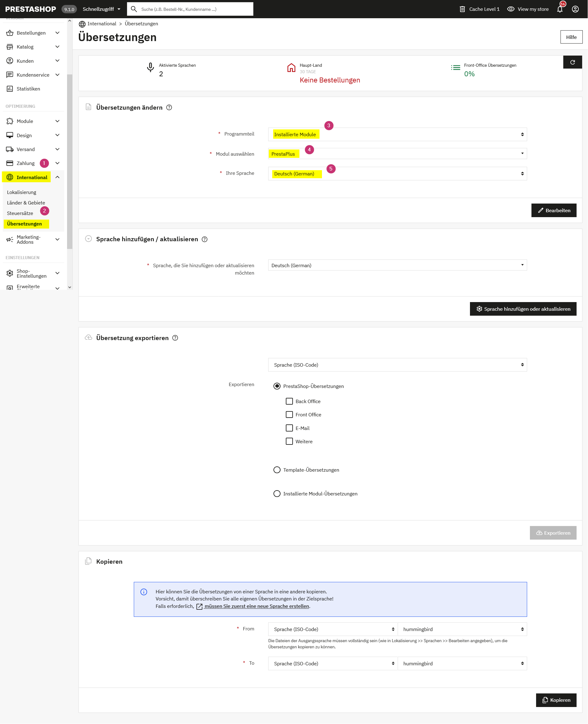Follow the 'müssen Sie zuerst eine neue Sprache erstellen' link
Image resolution: width=588 pixels, height=724 pixels.
click(x=257, y=607)
